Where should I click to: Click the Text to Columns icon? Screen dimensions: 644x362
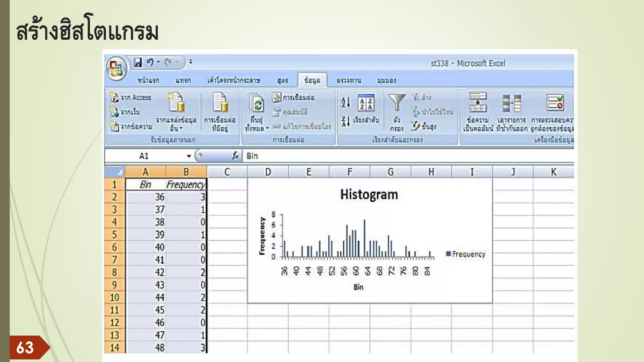[478, 102]
